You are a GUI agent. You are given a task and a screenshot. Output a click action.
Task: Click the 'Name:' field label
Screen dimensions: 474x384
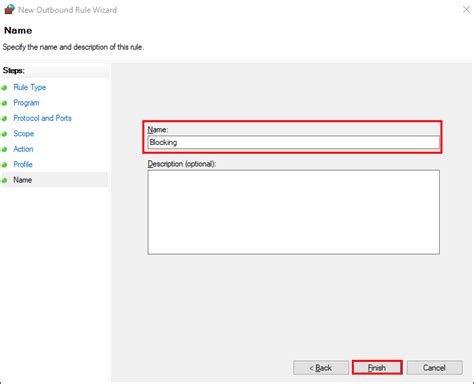[158, 130]
